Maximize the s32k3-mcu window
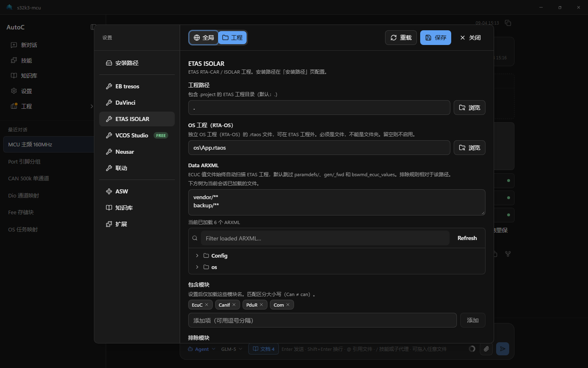 tap(560, 7)
